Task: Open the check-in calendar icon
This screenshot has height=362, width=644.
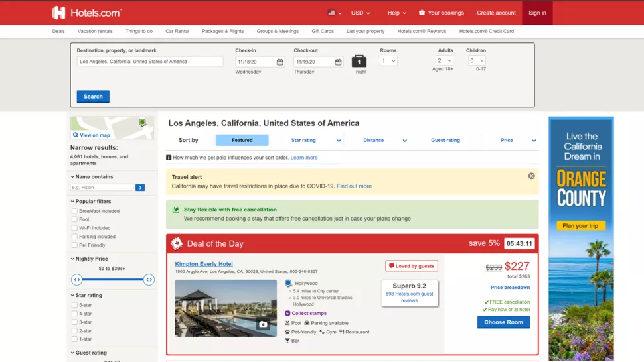Action: point(280,62)
